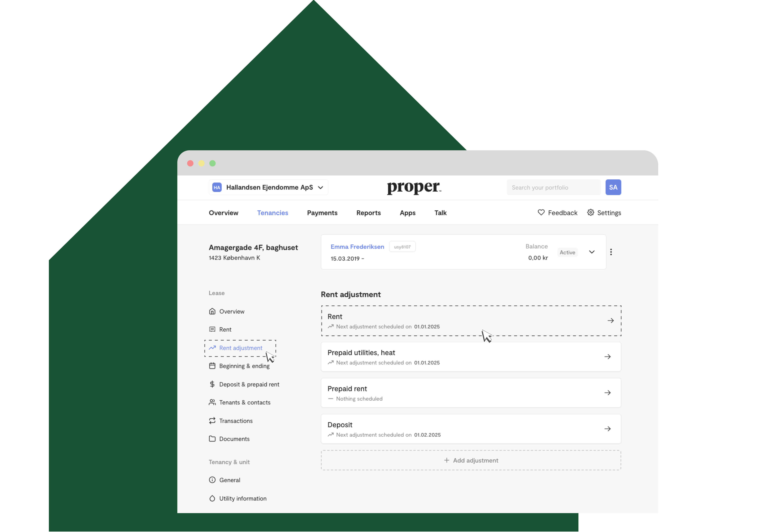
Task: Click the Active status badge
Action: (x=567, y=252)
